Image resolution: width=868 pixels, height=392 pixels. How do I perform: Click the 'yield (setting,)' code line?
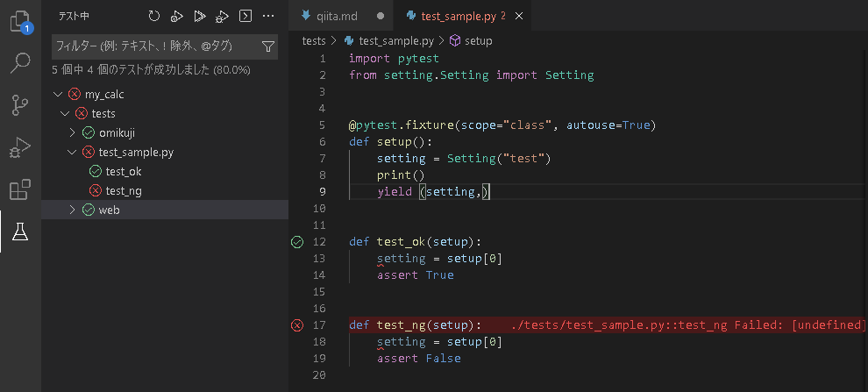point(434,191)
